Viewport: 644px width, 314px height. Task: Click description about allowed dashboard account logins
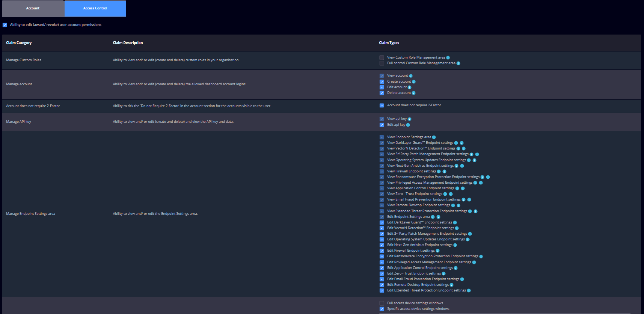(x=179, y=84)
